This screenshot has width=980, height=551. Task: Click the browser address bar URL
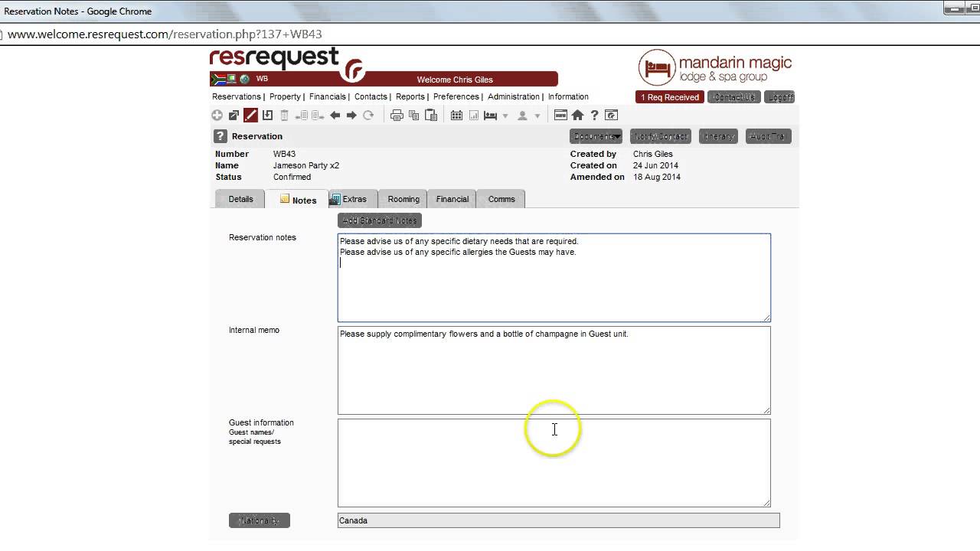(165, 34)
